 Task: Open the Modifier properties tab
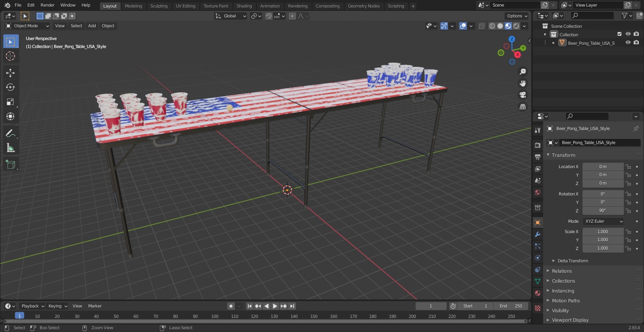click(537, 234)
